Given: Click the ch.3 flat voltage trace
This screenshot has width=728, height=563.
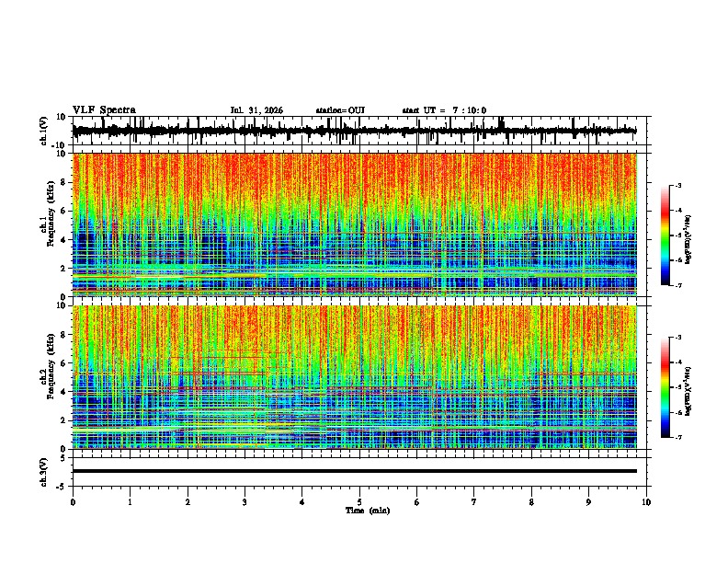Looking at the screenshot, I should pos(355,471).
